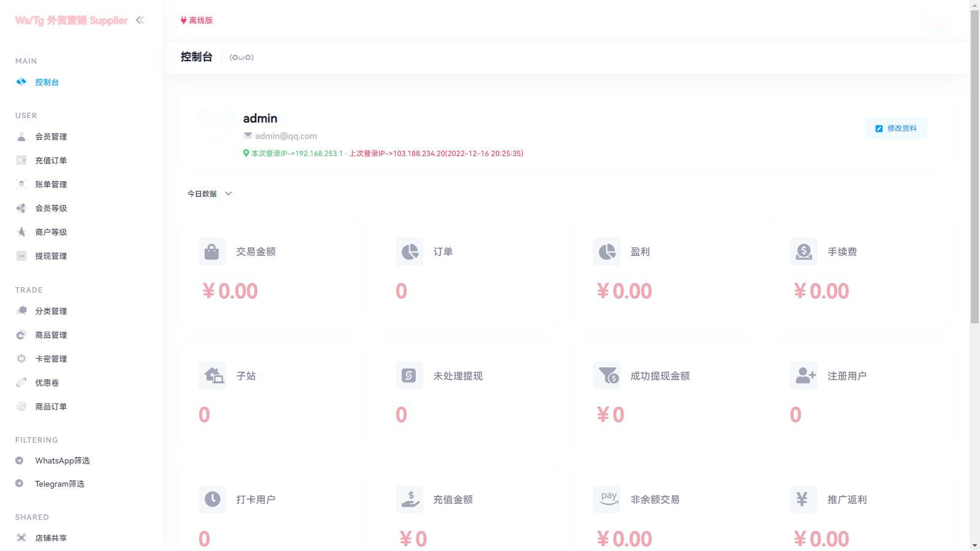This screenshot has height=551, width=980.
Task: Click the 卡密管理 sidebar icon
Action: tap(21, 359)
